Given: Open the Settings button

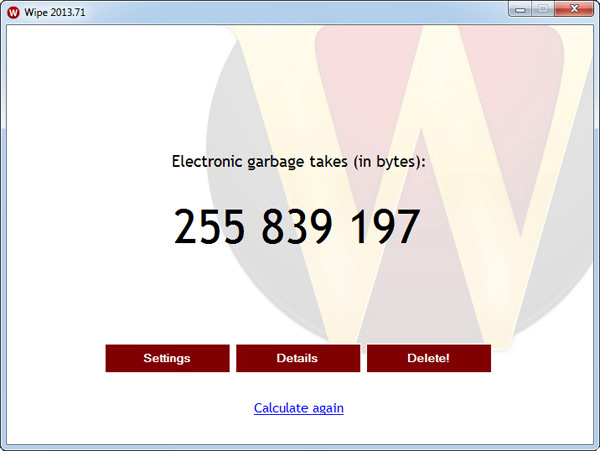Looking at the screenshot, I should click(167, 358).
